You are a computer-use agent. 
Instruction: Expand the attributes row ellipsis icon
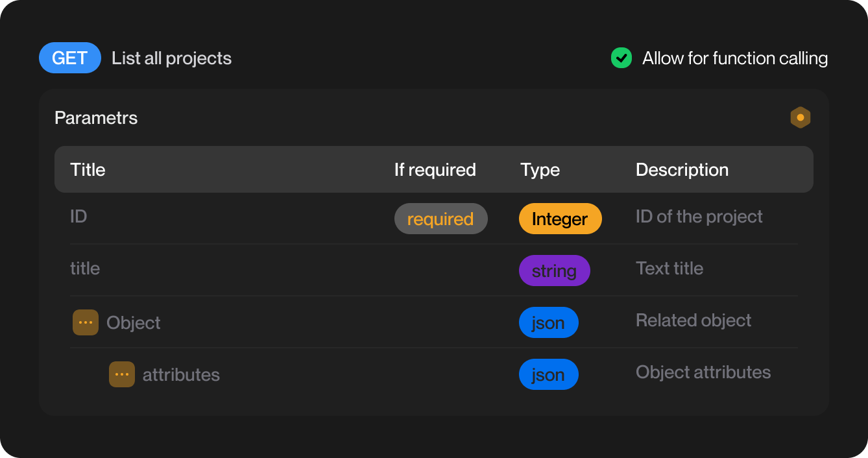(x=122, y=374)
